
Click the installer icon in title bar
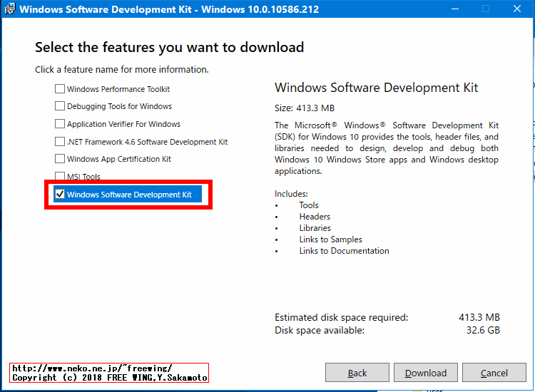(9, 9)
